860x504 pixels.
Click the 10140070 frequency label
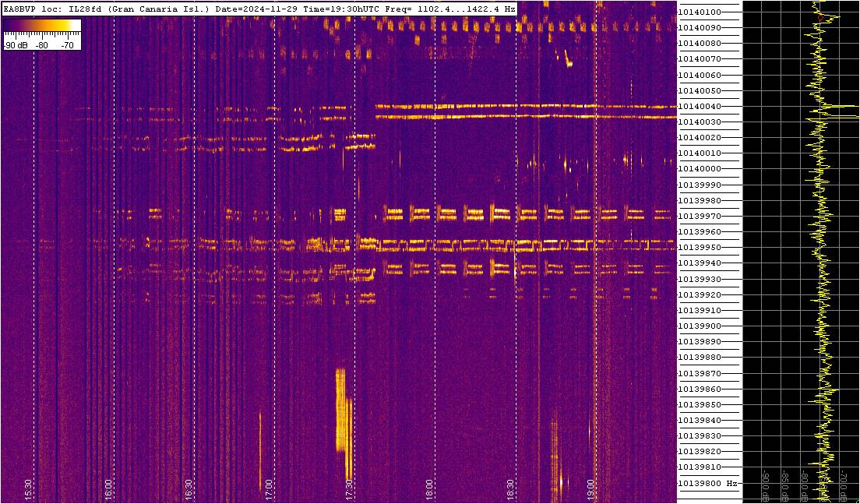(x=700, y=59)
